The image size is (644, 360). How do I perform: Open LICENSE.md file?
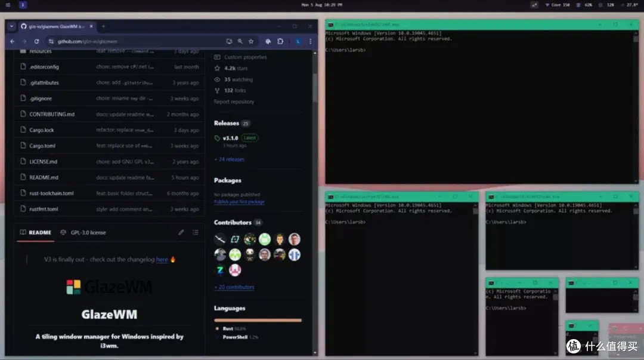click(x=43, y=162)
